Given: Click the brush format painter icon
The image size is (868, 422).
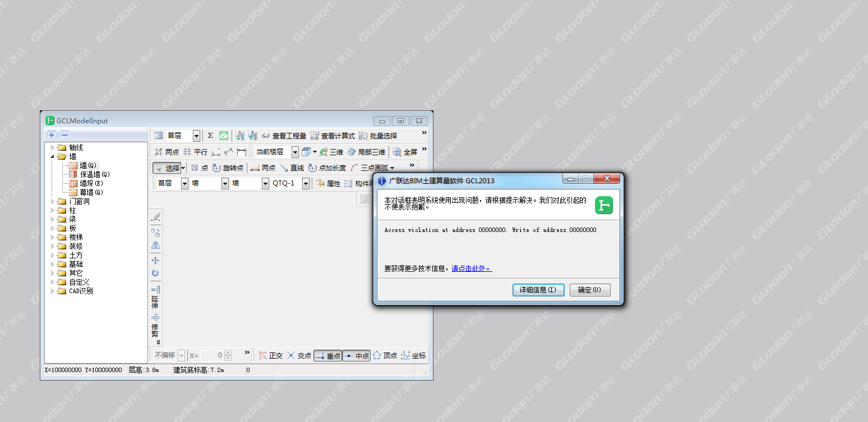Looking at the screenshot, I should [155, 216].
